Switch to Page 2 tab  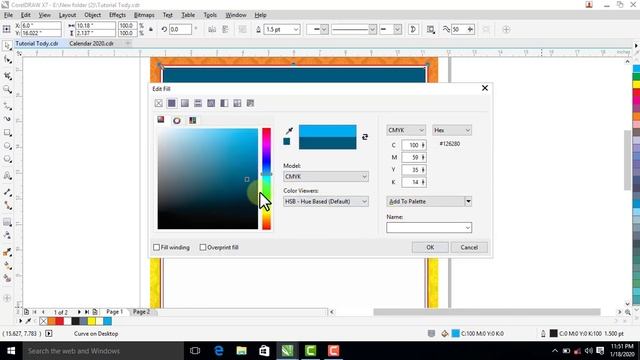click(141, 311)
